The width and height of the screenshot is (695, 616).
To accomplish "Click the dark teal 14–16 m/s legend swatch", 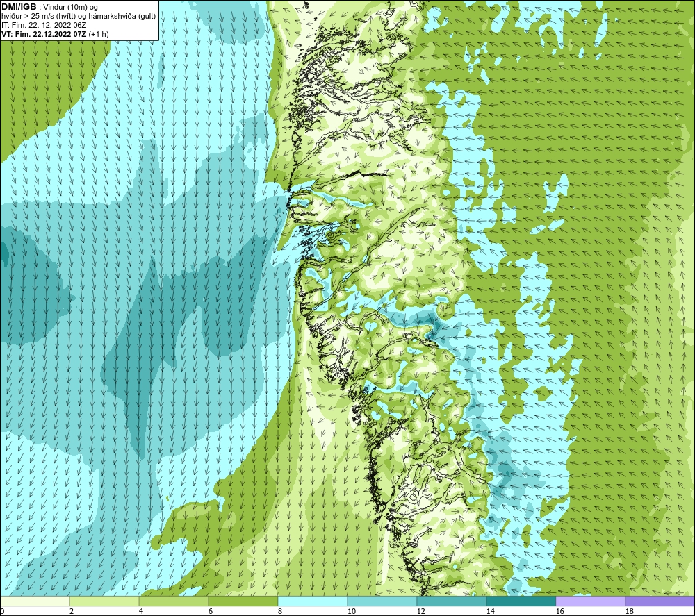I will point(521,601).
